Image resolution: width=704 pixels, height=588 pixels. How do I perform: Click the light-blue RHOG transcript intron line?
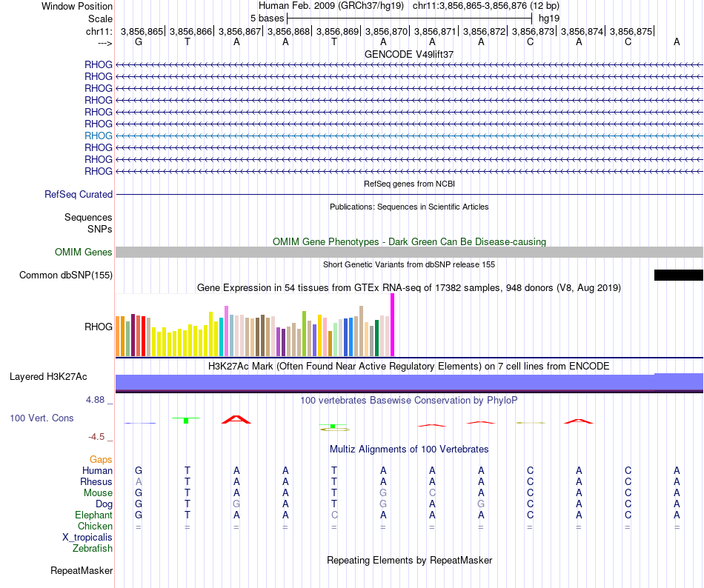[x=410, y=136]
